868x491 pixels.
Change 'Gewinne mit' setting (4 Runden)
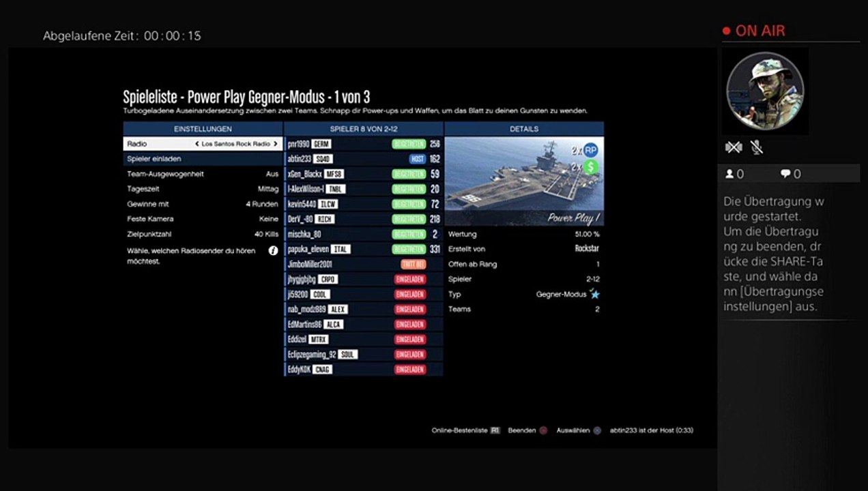click(x=203, y=204)
